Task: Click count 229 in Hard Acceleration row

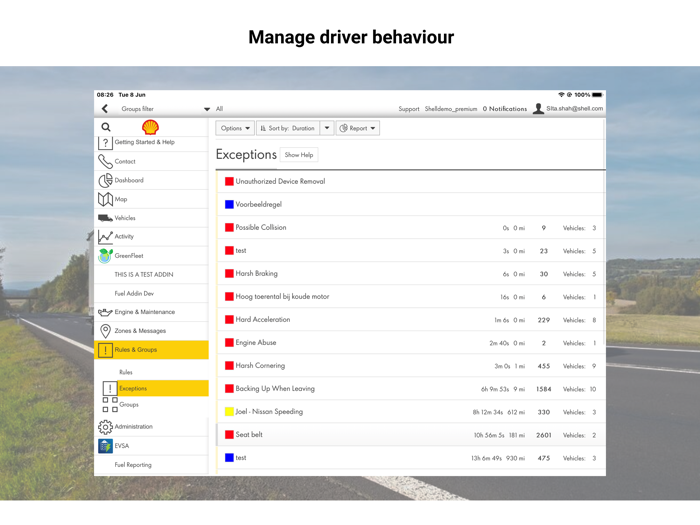Action: 544,320
